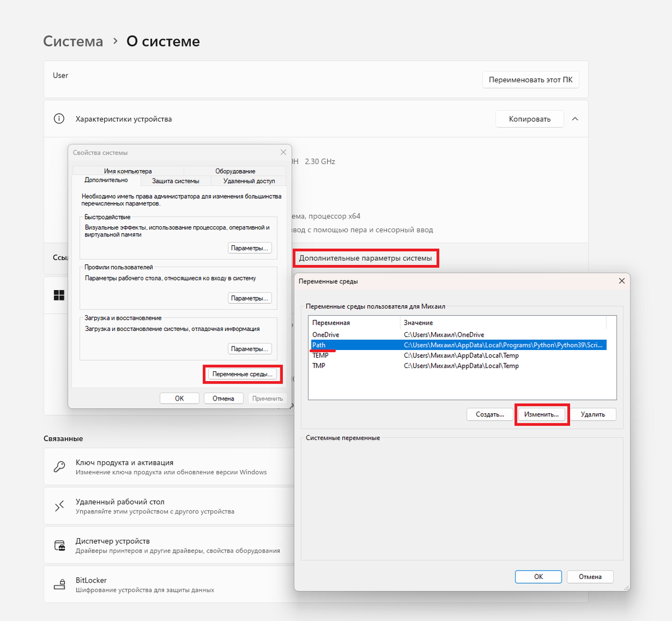Click the Копировать button
The height and width of the screenshot is (621, 672).
tap(530, 119)
